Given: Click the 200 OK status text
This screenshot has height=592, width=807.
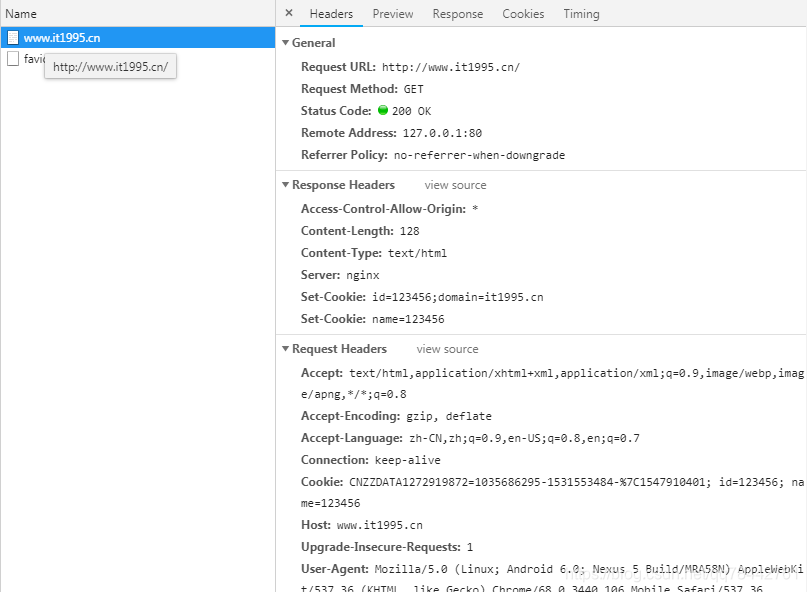Looking at the screenshot, I should 411,111.
